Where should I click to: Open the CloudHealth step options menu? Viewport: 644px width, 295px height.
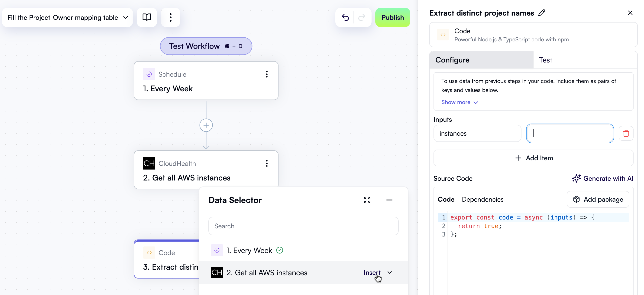[x=267, y=163]
